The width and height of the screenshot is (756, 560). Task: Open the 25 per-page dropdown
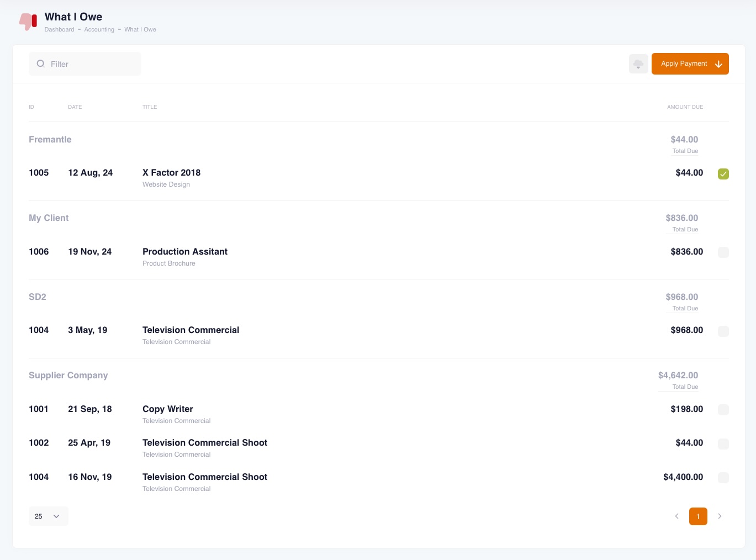[x=48, y=516]
